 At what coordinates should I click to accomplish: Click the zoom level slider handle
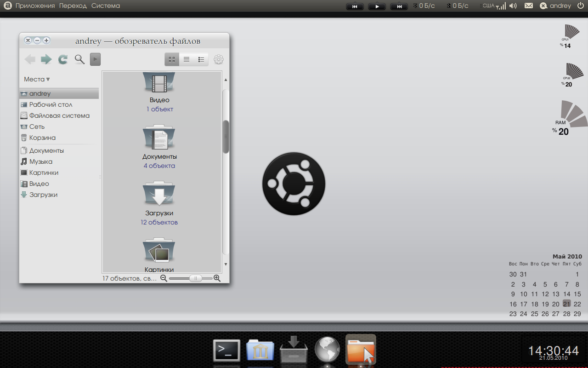pyautogui.click(x=196, y=278)
